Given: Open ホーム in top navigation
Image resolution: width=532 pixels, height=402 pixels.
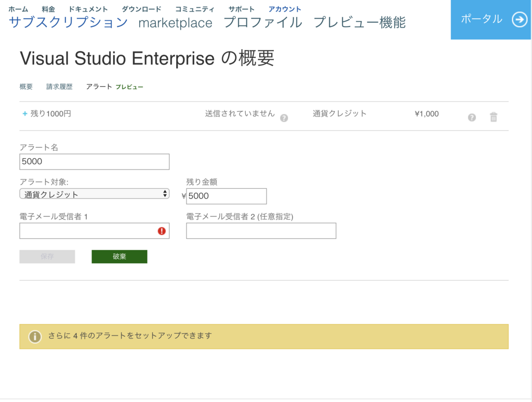Looking at the screenshot, I should click(18, 9).
